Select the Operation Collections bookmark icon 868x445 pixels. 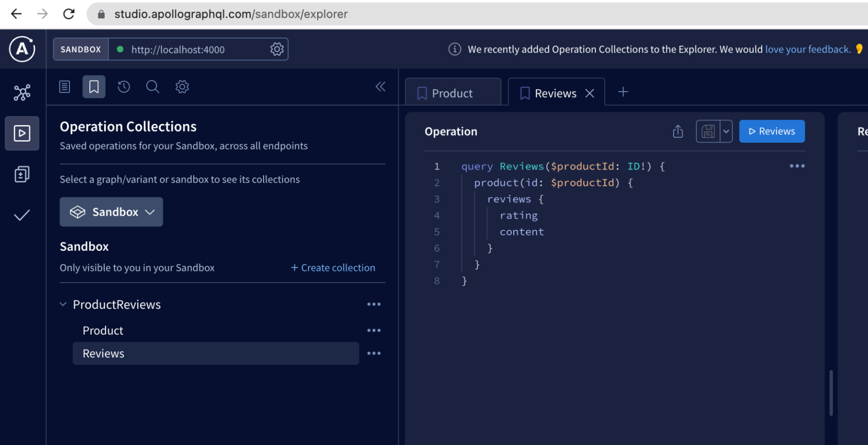point(94,87)
